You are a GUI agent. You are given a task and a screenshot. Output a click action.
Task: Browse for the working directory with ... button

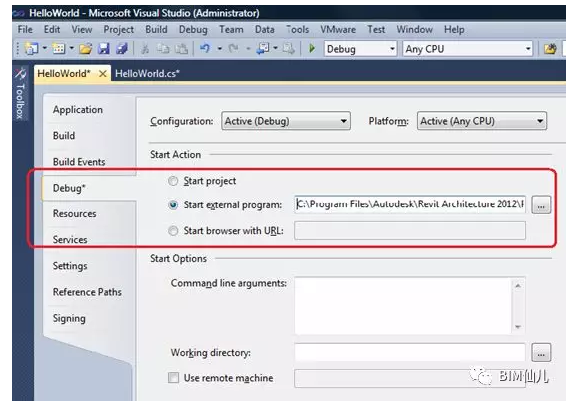pos(541,353)
